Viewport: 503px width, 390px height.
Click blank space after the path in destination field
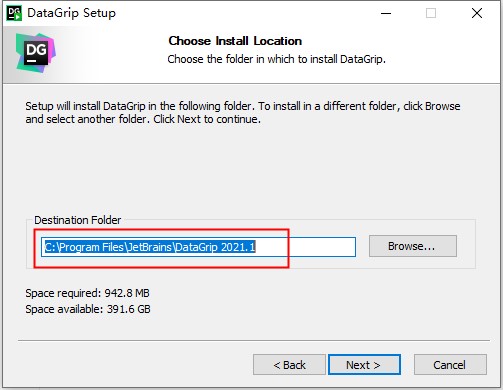(x=305, y=247)
